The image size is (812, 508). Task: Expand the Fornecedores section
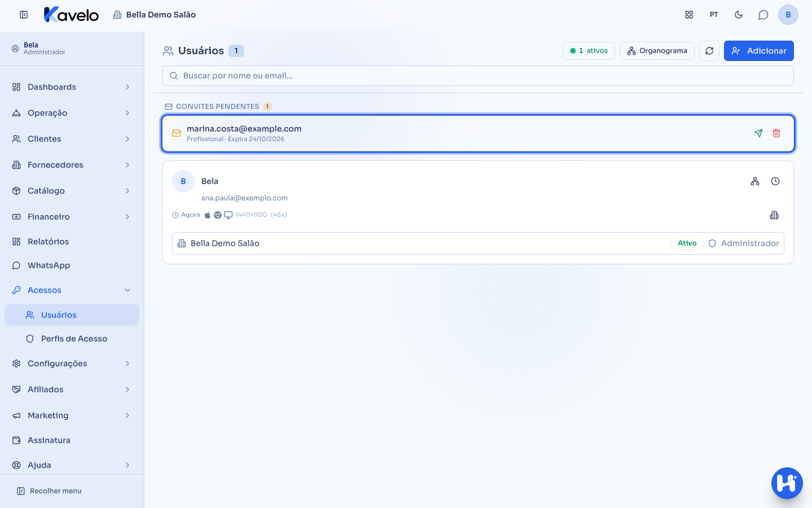coord(72,165)
